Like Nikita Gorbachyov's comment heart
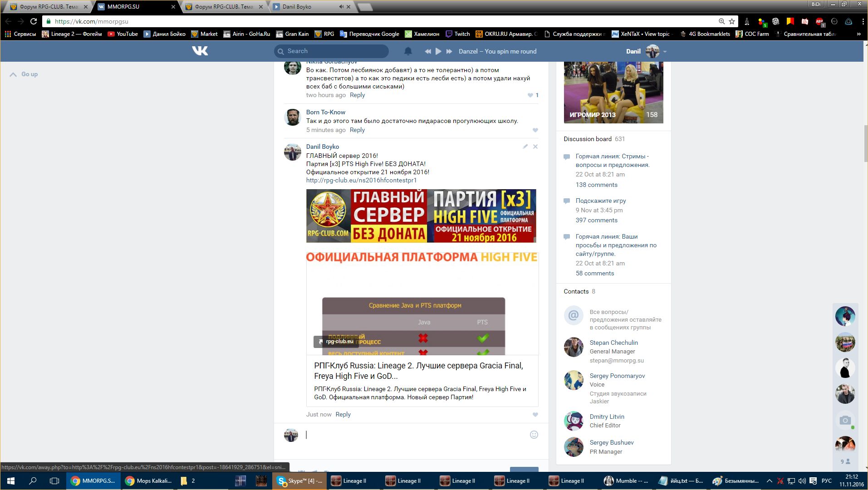Image resolution: width=868 pixels, height=490 pixels. [x=530, y=95]
